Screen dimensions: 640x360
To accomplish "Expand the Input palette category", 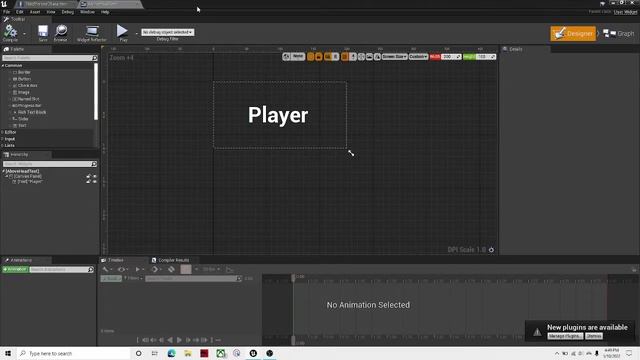I will pos(2,139).
